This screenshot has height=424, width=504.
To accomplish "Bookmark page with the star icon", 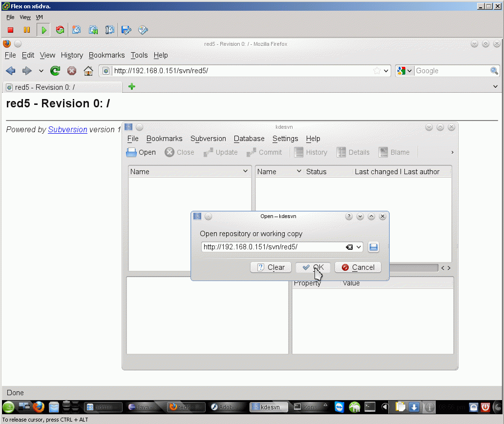I will click(377, 71).
